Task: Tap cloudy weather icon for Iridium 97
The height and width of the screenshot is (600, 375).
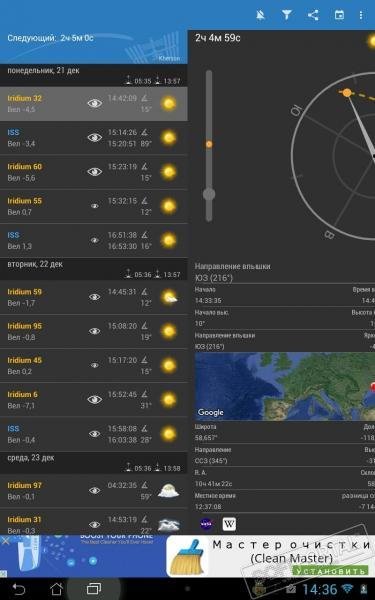Action: [x=168, y=490]
